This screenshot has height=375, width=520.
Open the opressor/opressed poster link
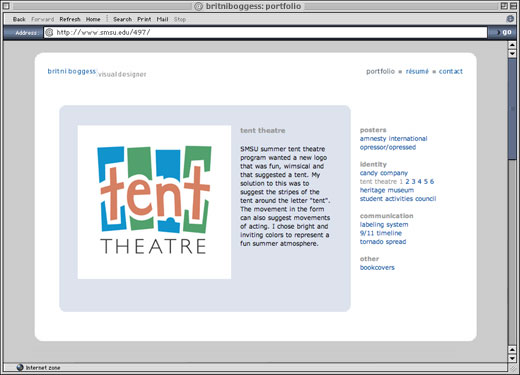pyautogui.click(x=388, y=147)
